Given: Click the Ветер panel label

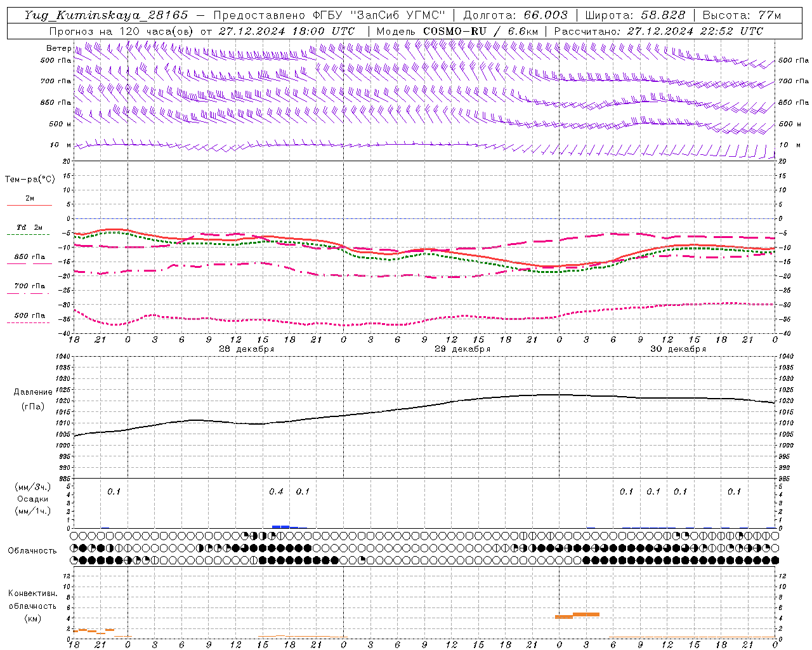Looking at the screenshot, I should 59,48.
